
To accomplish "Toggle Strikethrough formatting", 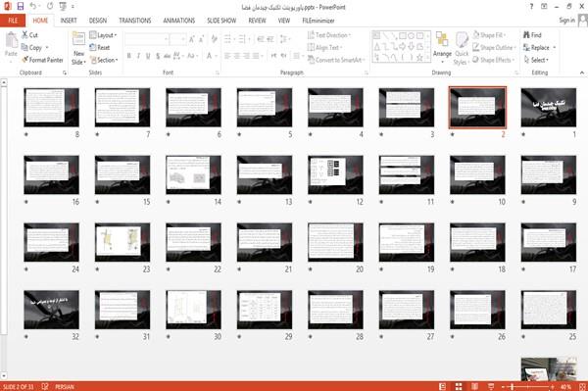I will [x=168, y=56].
